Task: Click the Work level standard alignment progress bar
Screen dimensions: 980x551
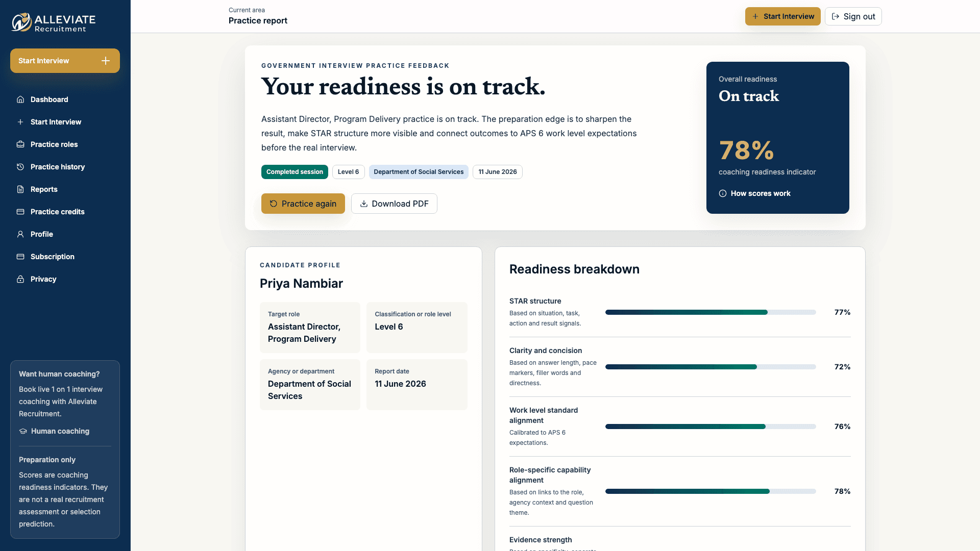Action: (710, 427)
